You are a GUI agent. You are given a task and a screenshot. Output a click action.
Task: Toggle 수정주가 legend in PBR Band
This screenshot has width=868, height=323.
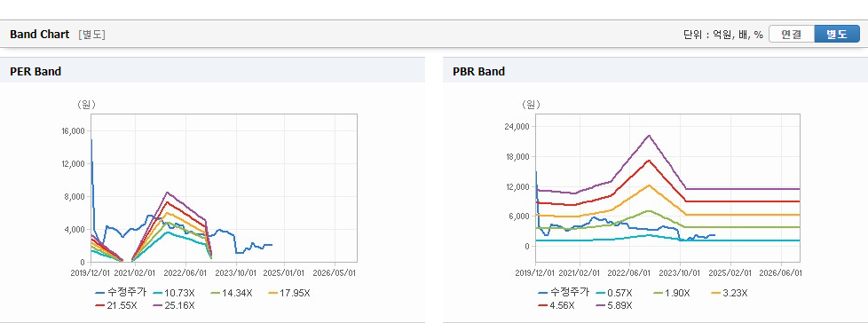point(564,293)
